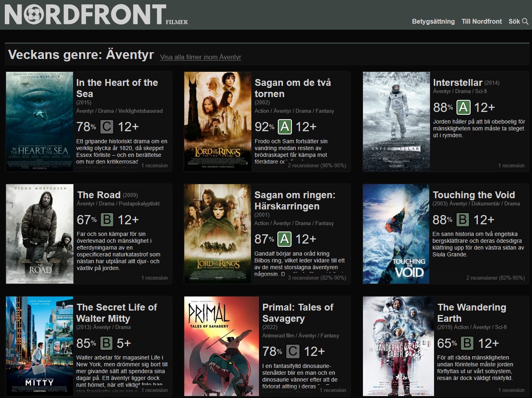
Task: Open The Road title link
Action: coord(99,195)
